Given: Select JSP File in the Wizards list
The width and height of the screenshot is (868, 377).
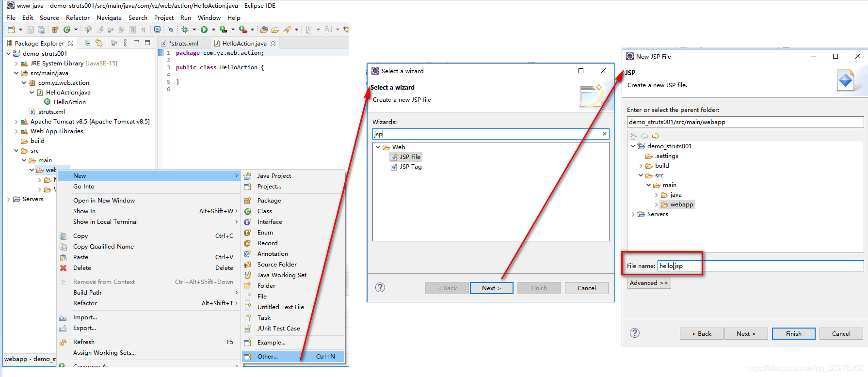Looking at the screenshot, I should pyautogui.click(x=406, y=157).
